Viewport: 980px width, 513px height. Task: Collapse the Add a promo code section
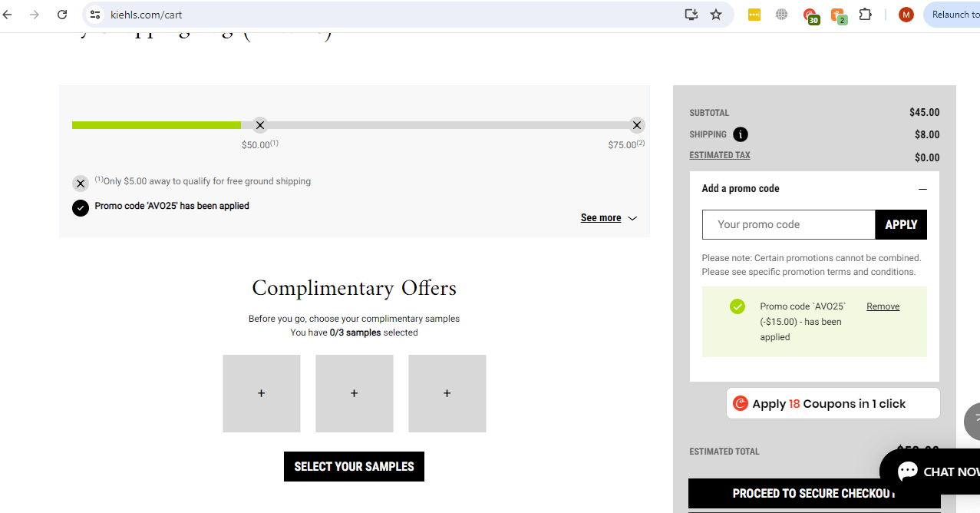coord(922,189)
